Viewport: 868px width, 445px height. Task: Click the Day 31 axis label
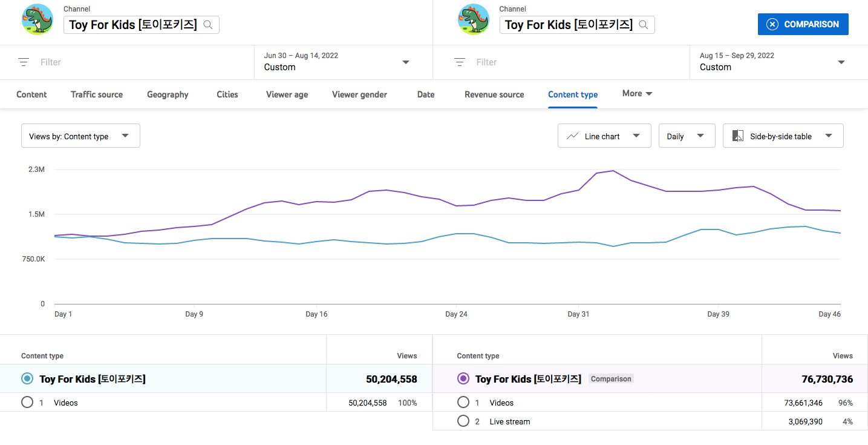[578, 314]
